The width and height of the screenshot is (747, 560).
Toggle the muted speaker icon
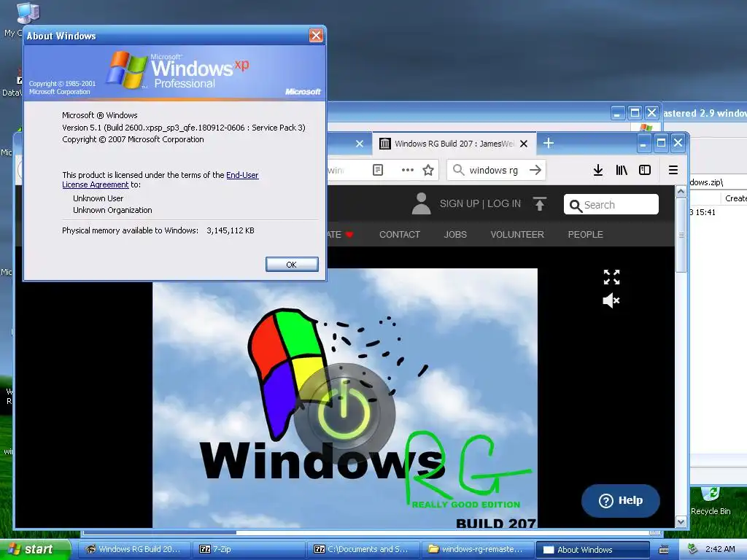pyautogui.click(x=611, y=300)
